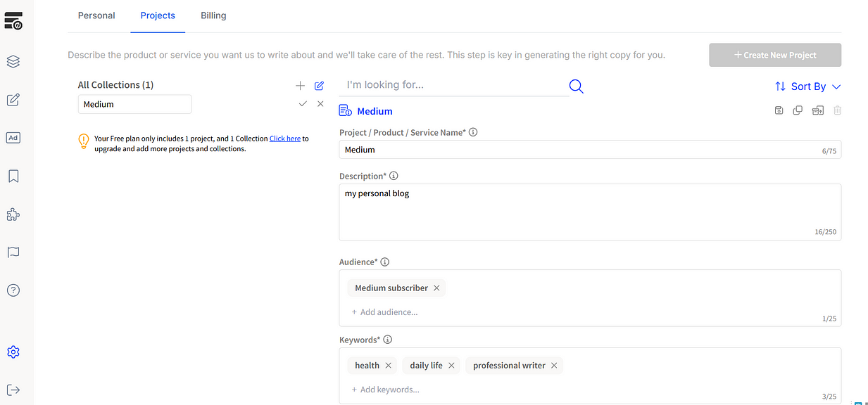Switch to the Billing tab
The height and width of the screenshot is (405, 868).
point(213,15)
